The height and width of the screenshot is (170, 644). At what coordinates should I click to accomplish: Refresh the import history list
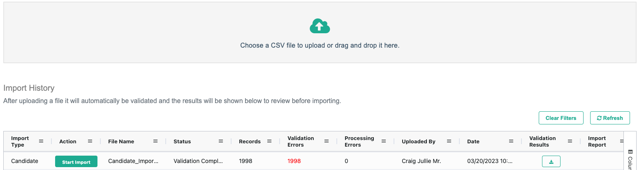(610, 118)
